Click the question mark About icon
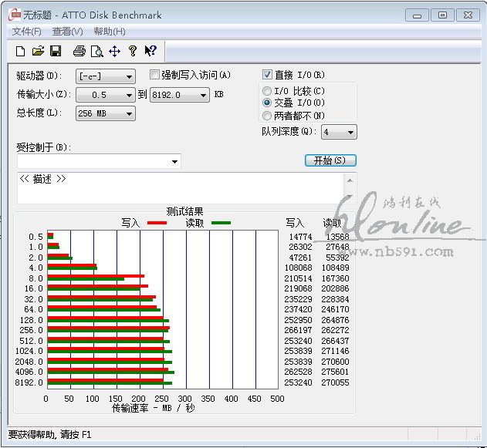 point(132,51)
